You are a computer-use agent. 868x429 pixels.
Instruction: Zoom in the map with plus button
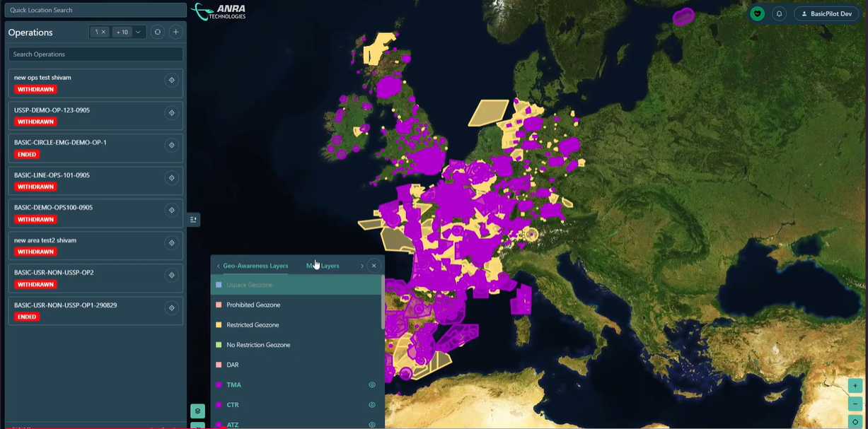[x=855, y=386]
